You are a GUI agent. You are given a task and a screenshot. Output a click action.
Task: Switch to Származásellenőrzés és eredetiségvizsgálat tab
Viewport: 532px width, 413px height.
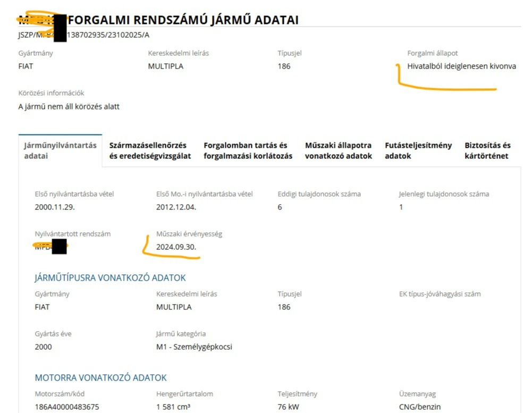click(x=150, y=150)
